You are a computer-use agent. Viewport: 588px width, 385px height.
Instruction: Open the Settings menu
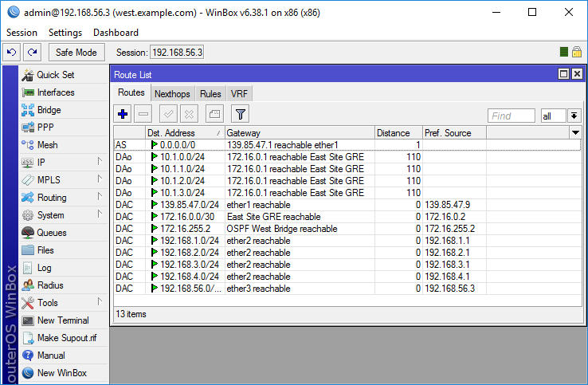coord(65,33)
